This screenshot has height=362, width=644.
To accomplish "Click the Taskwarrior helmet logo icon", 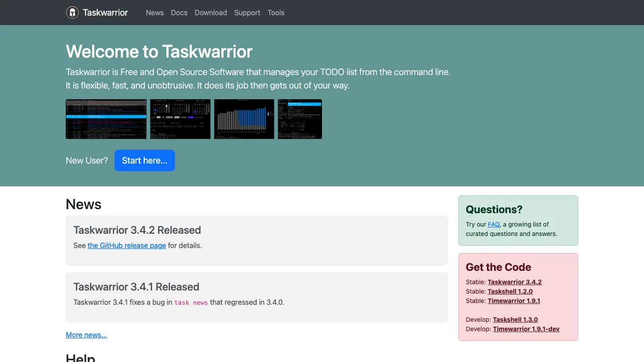I will tap(72, 13).
